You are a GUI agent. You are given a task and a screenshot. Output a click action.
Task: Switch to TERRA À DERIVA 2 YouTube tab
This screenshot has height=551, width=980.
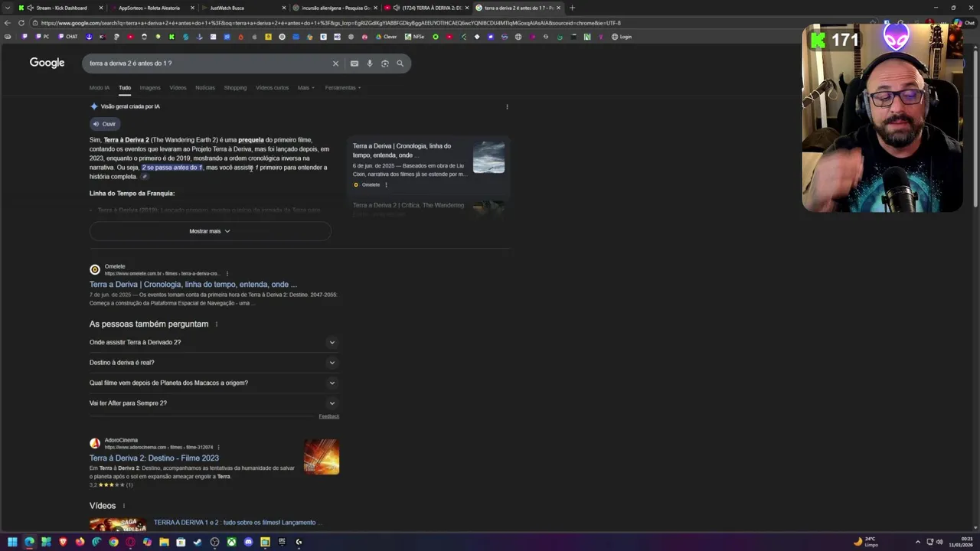pyautogui.click(x=426, y=8)
